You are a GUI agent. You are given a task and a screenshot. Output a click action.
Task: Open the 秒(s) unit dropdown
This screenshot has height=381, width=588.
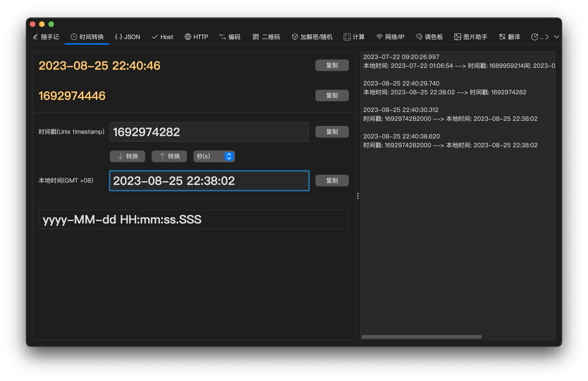click(x=214, y=156)
